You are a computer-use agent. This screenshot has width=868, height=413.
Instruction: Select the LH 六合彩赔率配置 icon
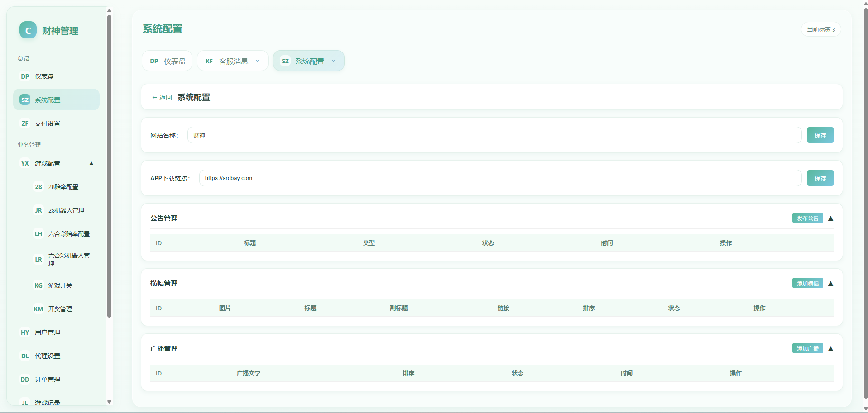point(38,234)
